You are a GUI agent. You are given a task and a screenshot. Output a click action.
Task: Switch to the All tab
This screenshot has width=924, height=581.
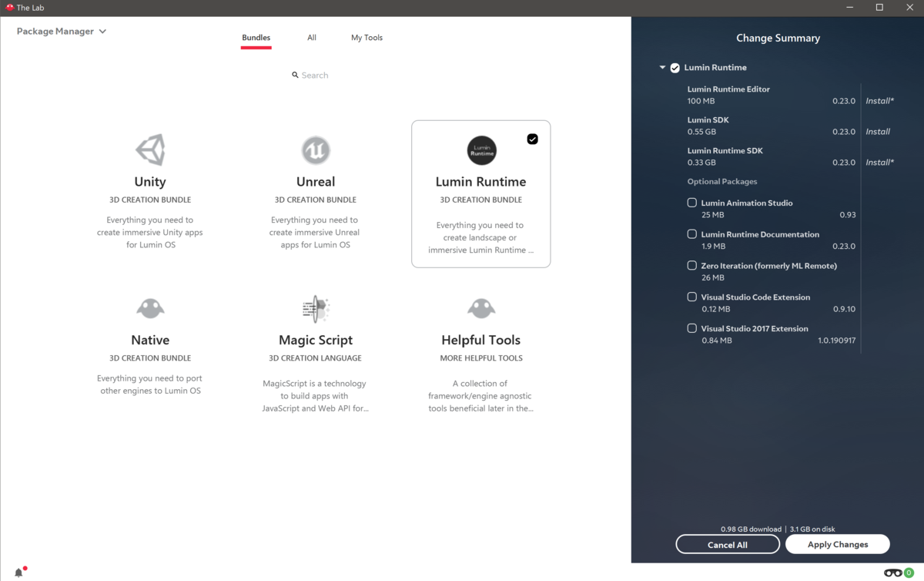(312, 38)
